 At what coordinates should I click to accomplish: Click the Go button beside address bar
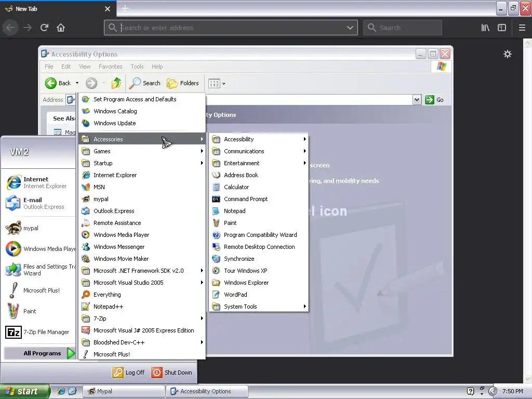click(x=434, y=100)
